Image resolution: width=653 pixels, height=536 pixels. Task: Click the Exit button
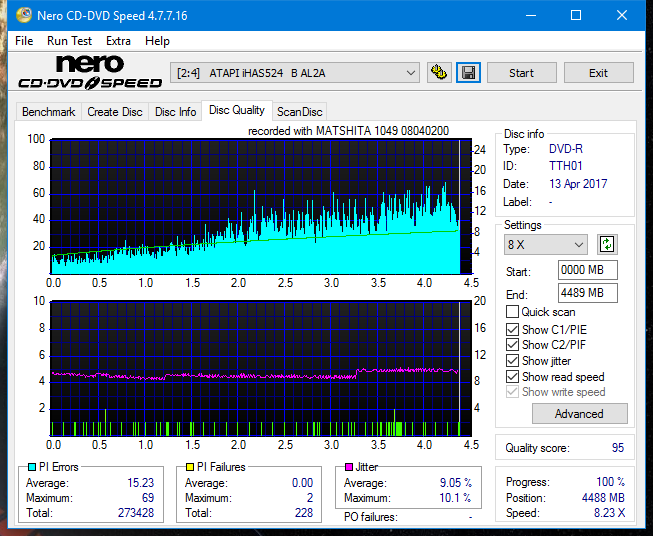pos(598,73)
